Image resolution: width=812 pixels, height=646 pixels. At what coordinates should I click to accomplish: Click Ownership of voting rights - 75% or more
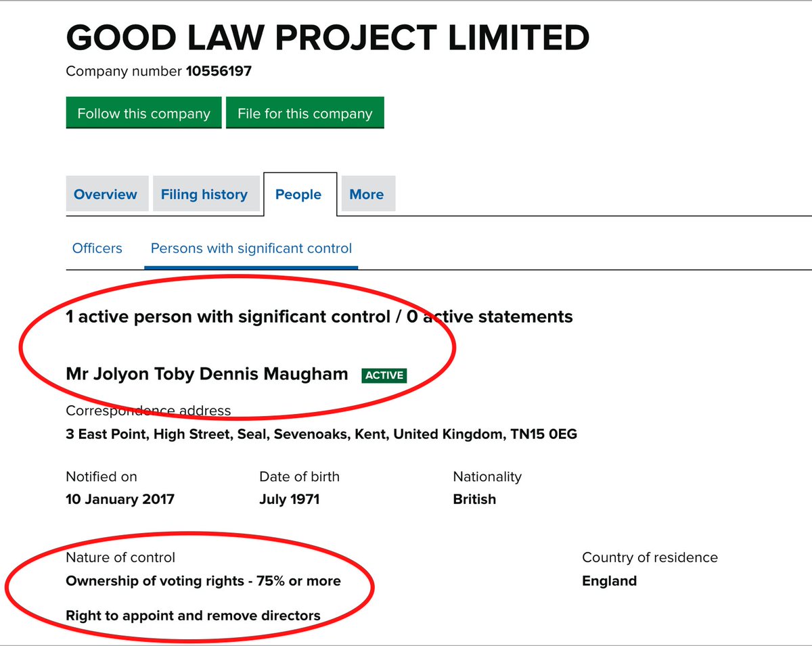(203, 581)
